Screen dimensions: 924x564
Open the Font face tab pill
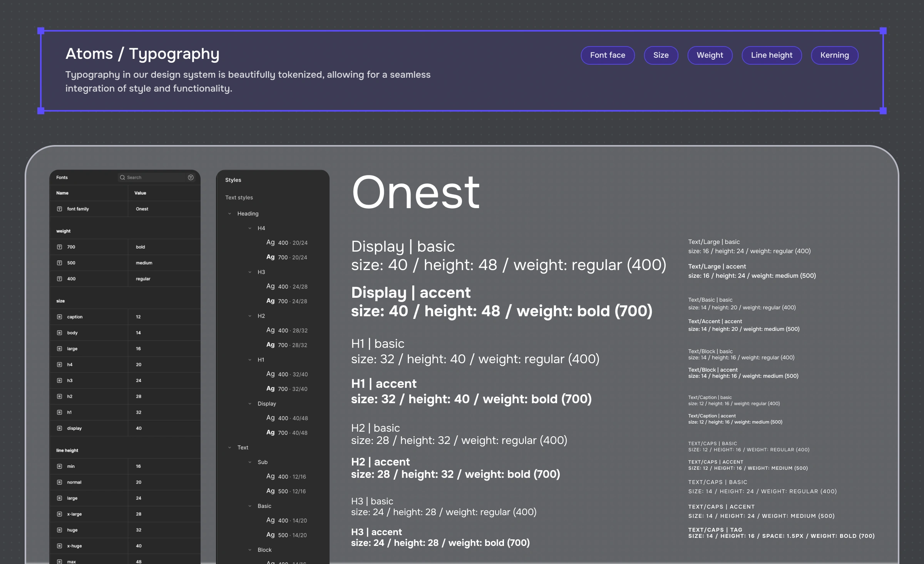(608, 55)
